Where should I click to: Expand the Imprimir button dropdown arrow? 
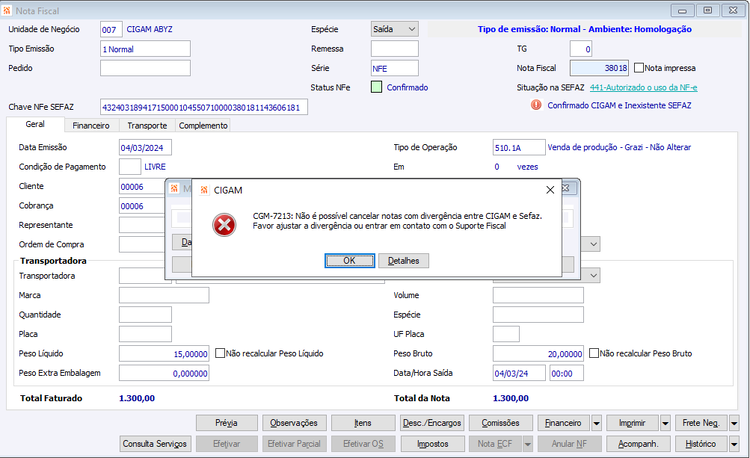pyautogui.click(x=665, y=423)
